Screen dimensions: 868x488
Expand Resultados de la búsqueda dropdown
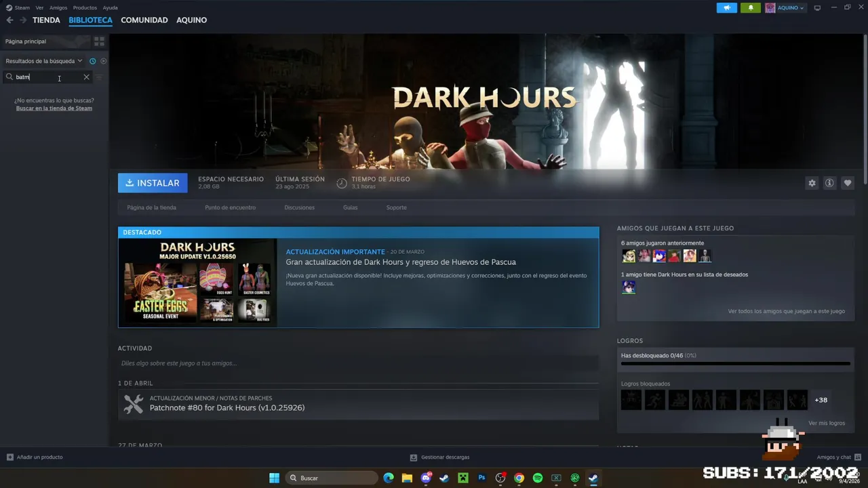point(44,61)
